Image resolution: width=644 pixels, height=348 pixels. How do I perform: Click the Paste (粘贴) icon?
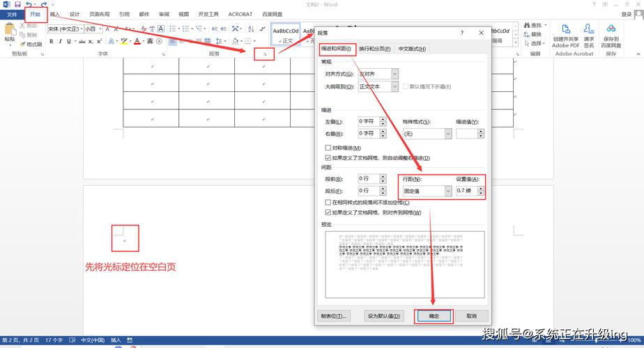pyautogui.click(x=9, y=30)
